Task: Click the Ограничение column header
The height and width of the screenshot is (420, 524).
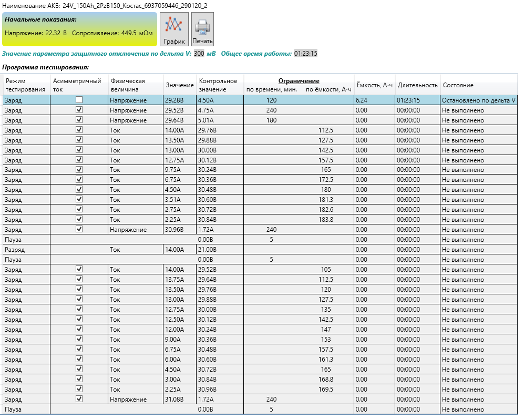Action: [299, 81]
